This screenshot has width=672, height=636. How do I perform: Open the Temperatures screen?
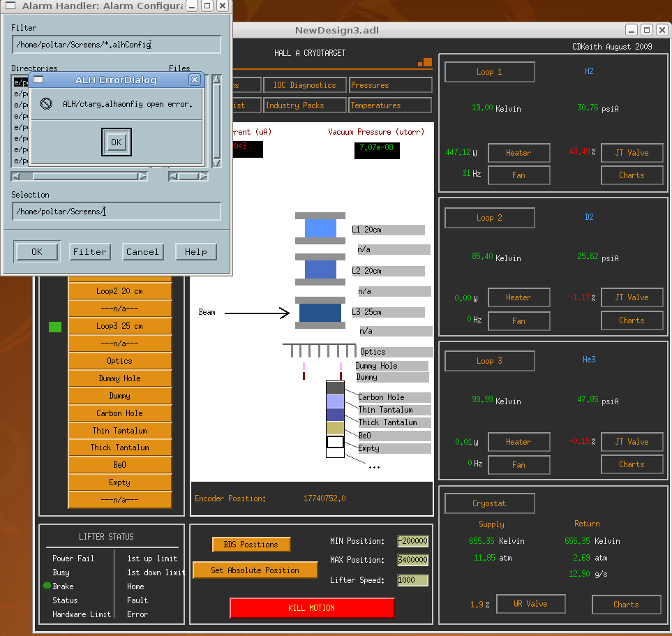390,105
